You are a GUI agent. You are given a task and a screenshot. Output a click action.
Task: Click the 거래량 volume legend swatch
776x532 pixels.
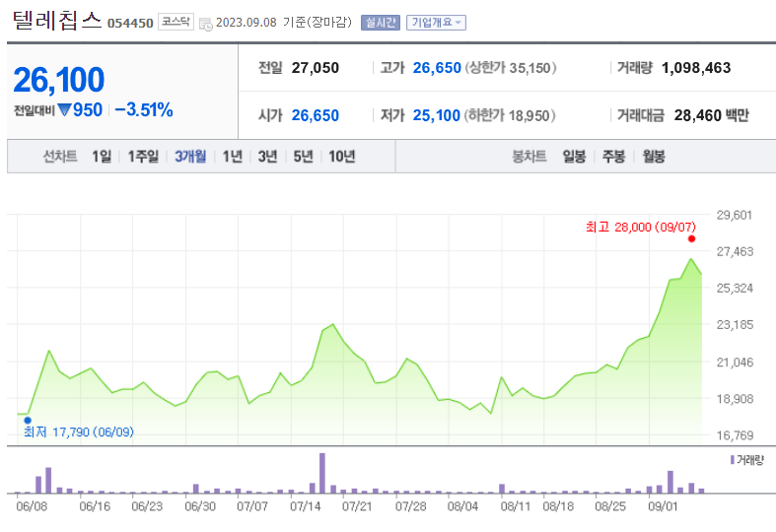pos(732,460)
